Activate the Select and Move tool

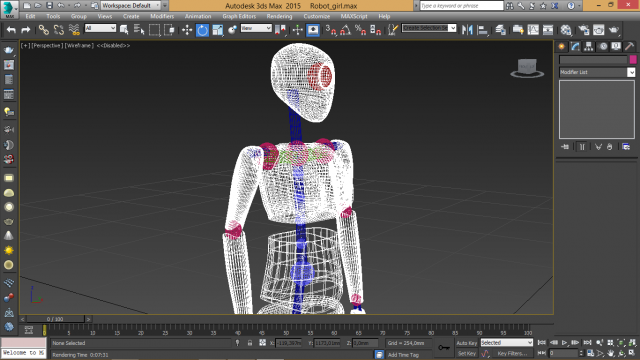[x=187, y=30]
